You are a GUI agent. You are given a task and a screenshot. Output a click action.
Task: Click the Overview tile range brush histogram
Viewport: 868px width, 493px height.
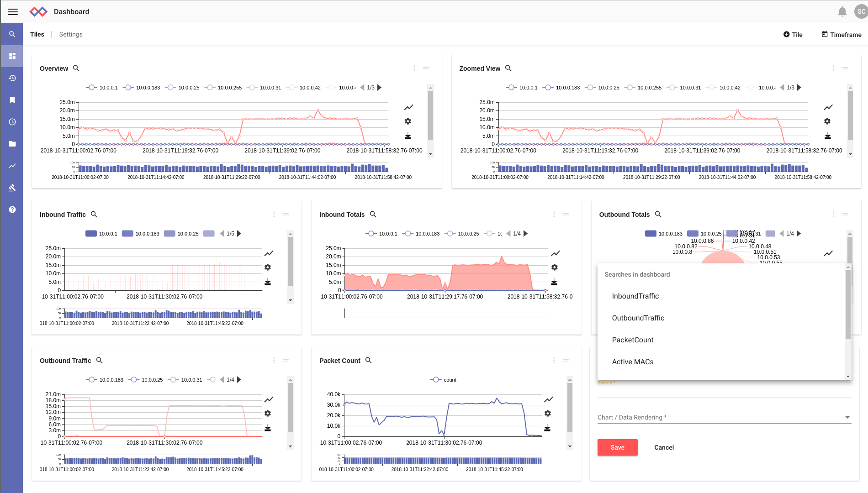pyautogui.click(x=233, y=168)
